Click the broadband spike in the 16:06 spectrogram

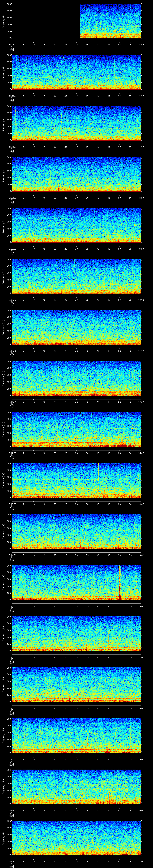pos(76,123)
